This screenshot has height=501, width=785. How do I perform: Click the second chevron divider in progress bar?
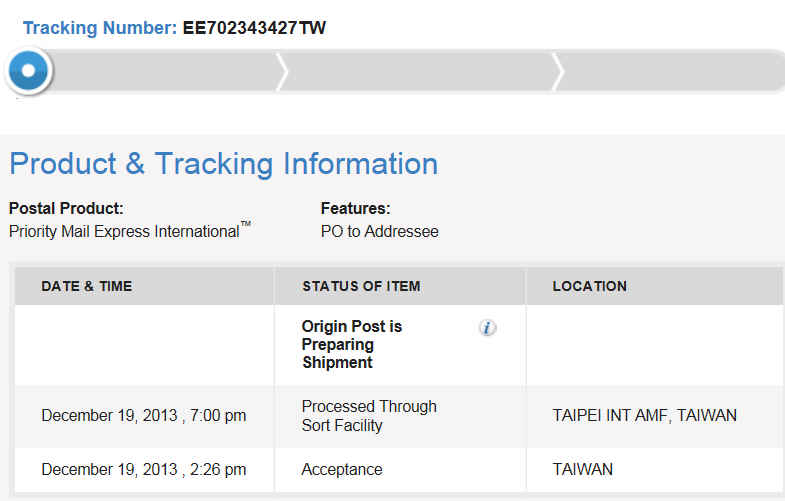click(x=558, y=72)
